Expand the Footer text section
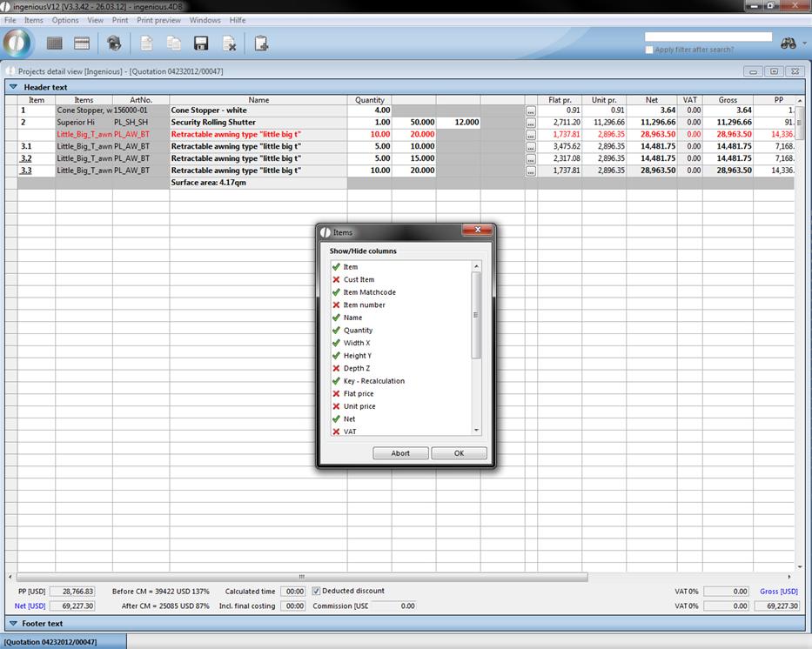812x649 pixels. click(x=13, y=624)
